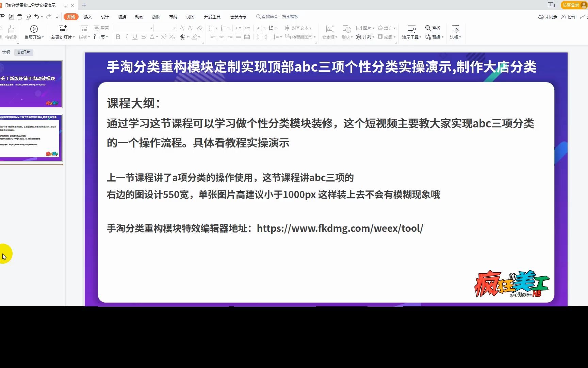588x368 pixels.
Task: Decrease indent level icon
Action: [239, 28]
